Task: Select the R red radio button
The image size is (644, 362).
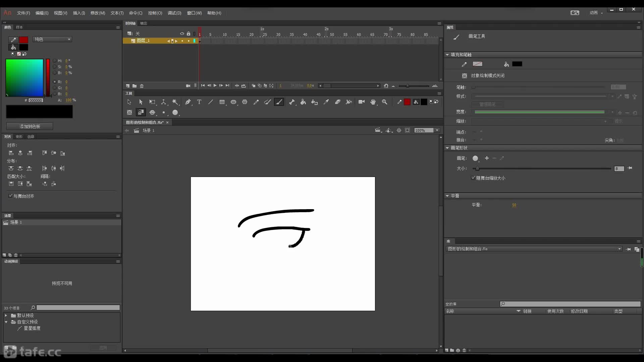Action: pyautogui.click(x=55, y=82)
